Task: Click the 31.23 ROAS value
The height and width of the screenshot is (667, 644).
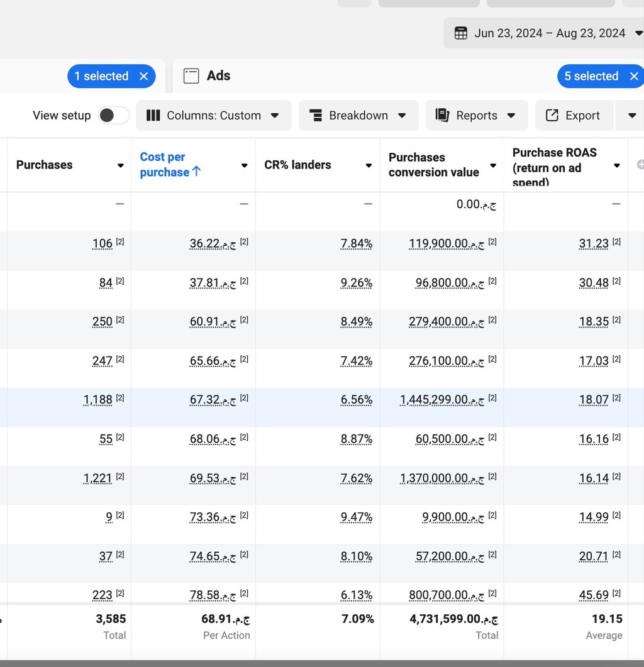Action: (594, 244)
